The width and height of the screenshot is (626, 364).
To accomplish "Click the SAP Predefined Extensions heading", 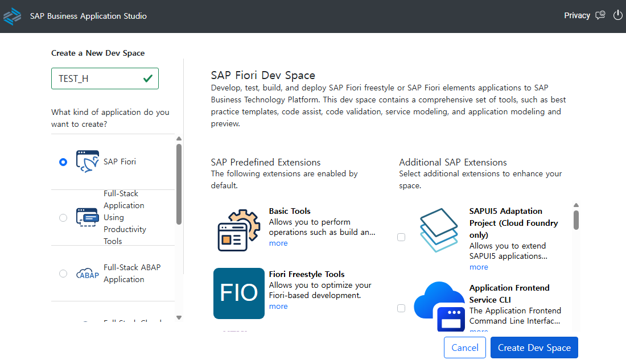I will (x=266, y=162).
